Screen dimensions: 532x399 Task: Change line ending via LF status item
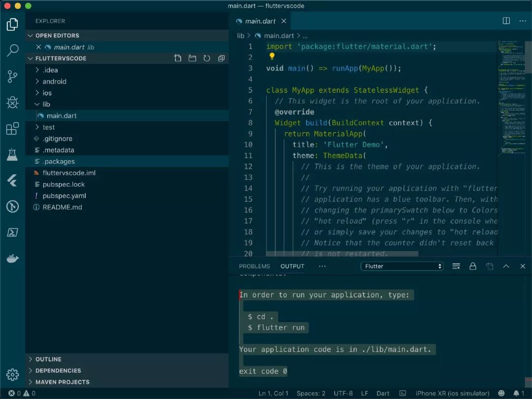point(365,393)
